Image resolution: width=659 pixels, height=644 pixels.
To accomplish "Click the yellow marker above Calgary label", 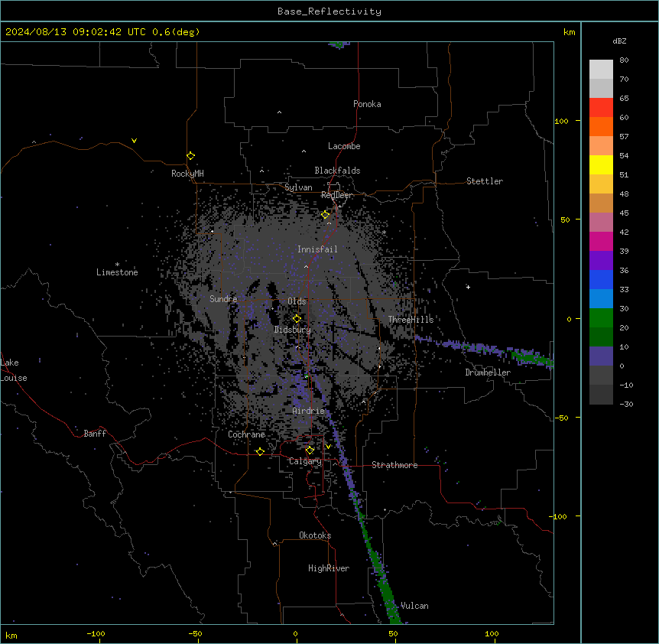I will [310, 450].
